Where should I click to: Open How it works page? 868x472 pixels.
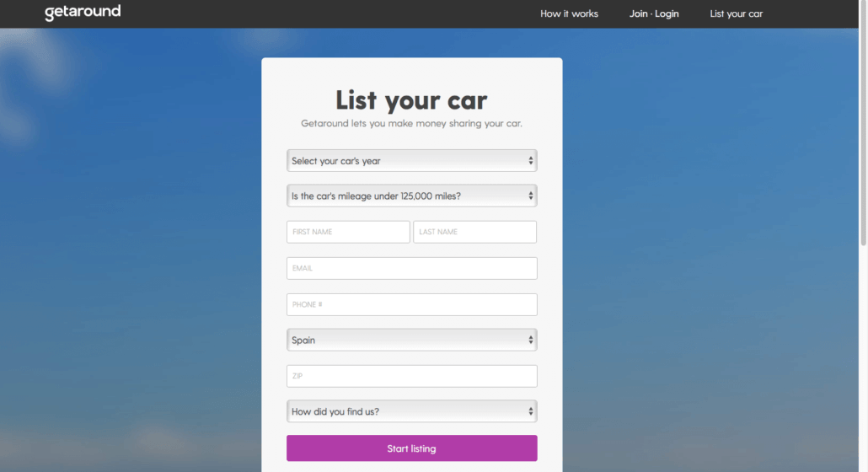point(569,13)
